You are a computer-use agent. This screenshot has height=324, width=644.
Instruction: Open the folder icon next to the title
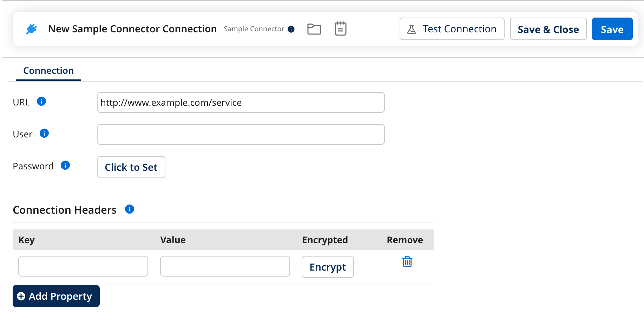[x=314, y=29]
